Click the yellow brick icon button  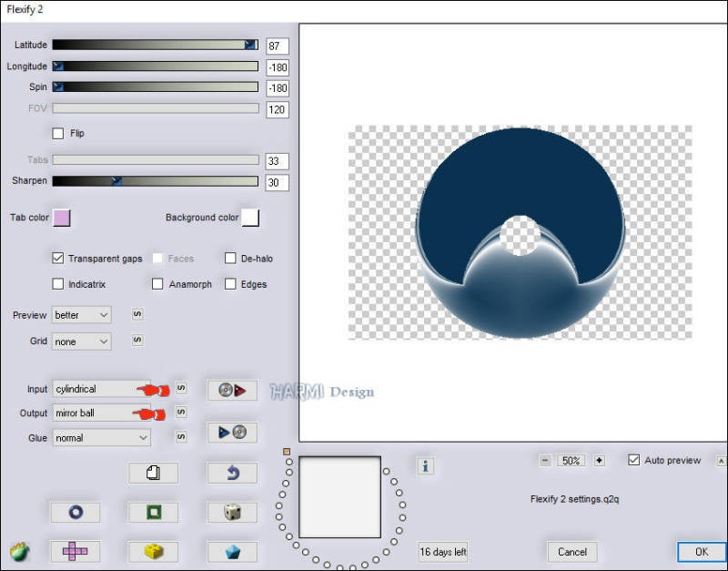(153, 551)
